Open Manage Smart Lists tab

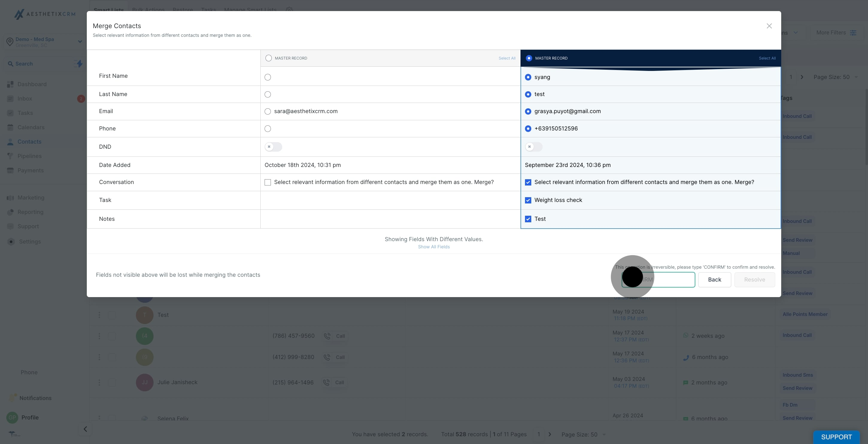tap(250, 10)
